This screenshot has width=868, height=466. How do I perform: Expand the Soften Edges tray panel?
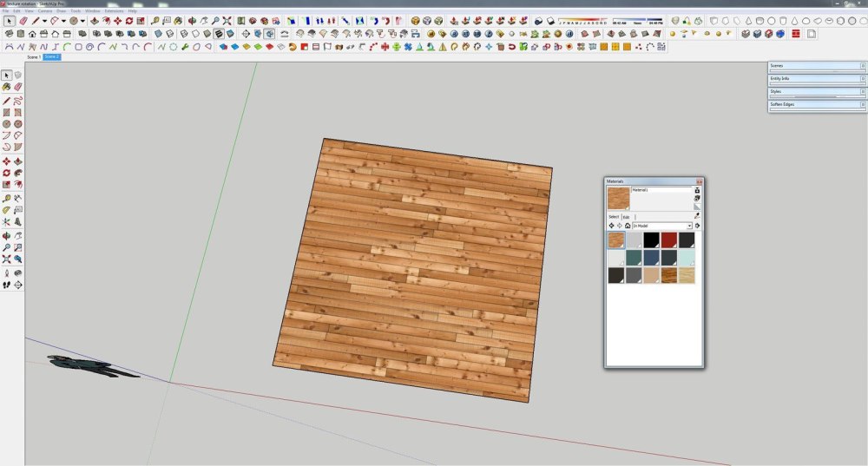[x=817, y=104]
